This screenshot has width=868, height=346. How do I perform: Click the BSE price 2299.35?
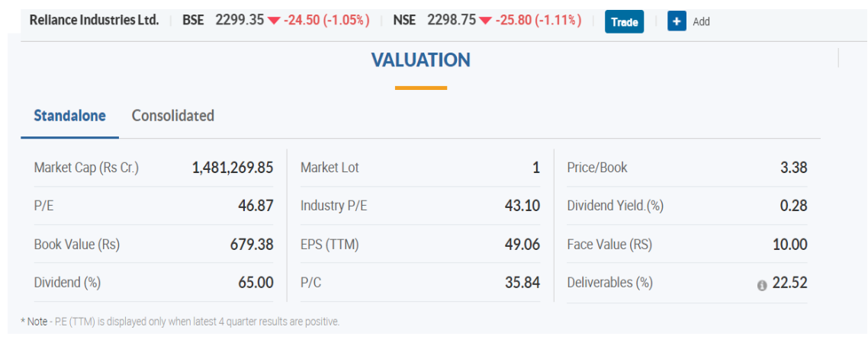pos(240,21)
